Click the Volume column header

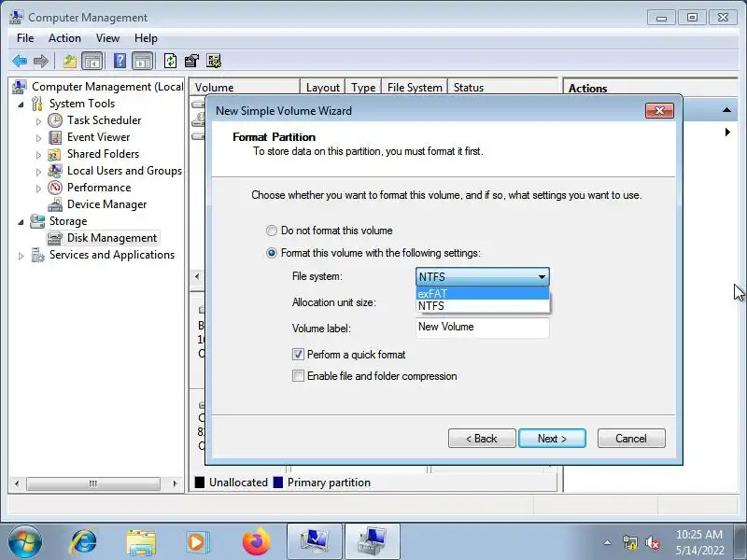coord(245,87)
